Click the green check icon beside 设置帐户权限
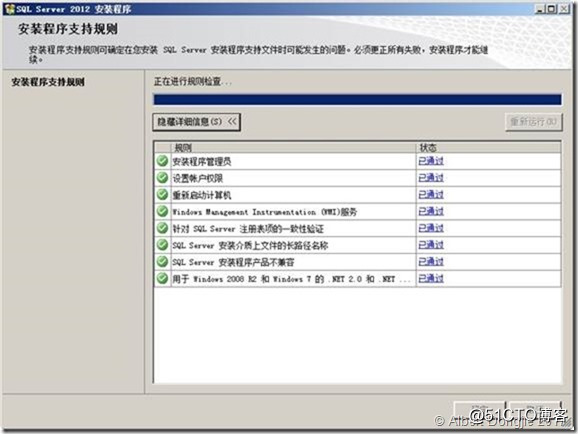The height and width of the screenshot is (434, 578). [162, 178]
